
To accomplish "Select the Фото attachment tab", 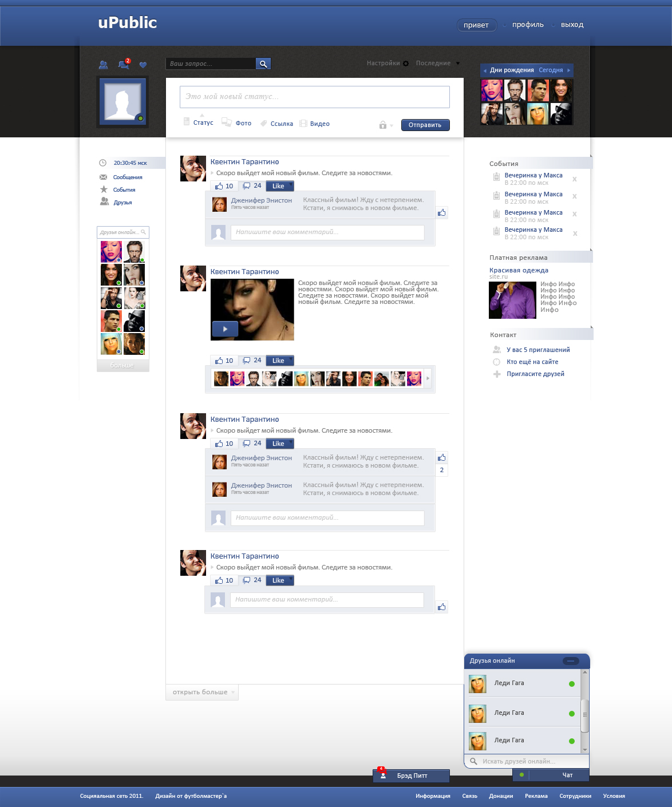I will pyautogui.click(x=243, y=124).
